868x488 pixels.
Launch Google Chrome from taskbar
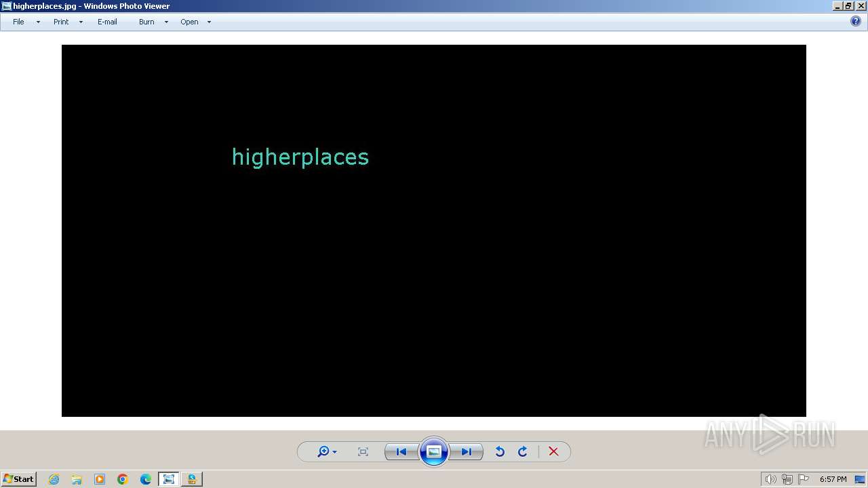click(x=123, y=479)
